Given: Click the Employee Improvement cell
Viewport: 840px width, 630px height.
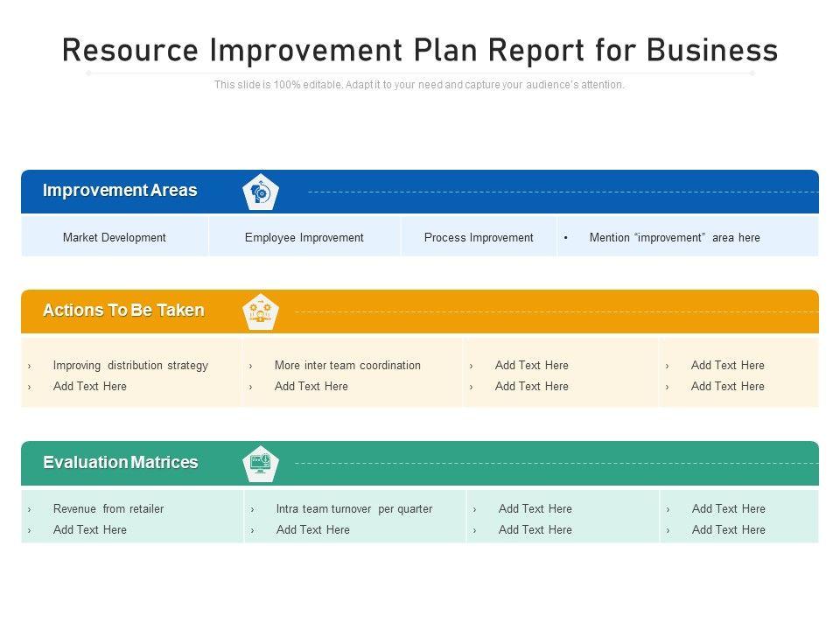Looking at the screenshot, I should (x=304, y=237).
